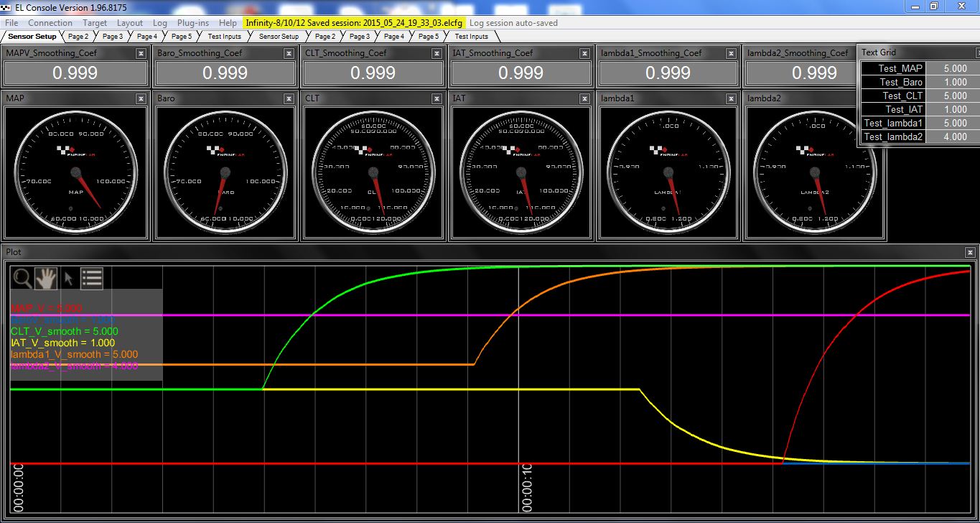Close the lambda1 gauge panel

732,98
